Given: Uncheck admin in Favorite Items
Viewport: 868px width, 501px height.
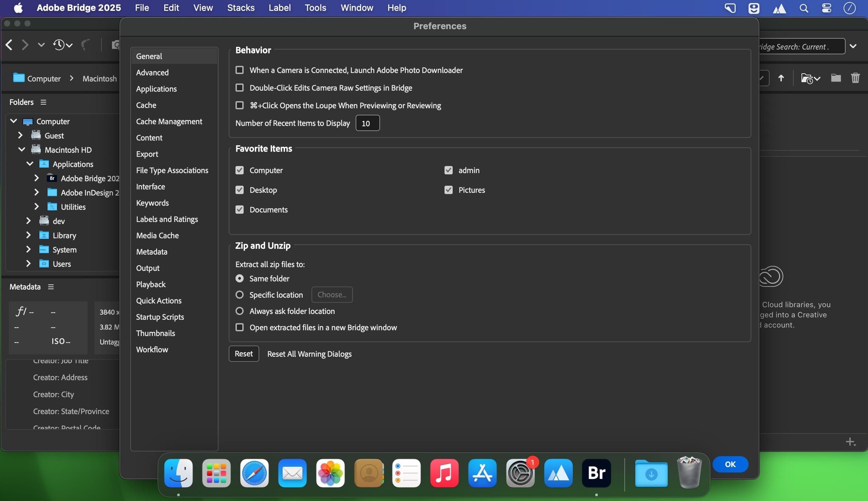Looking at the screenshot, I should point(449,170).
